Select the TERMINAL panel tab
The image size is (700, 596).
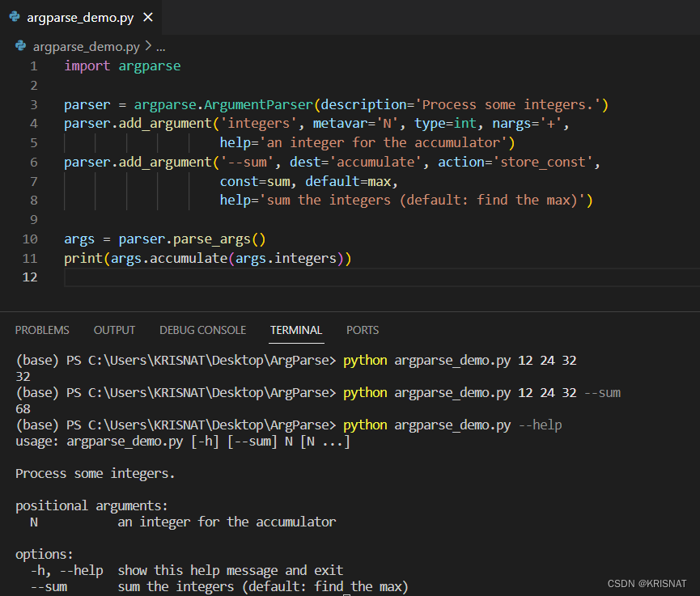[296, 330]
